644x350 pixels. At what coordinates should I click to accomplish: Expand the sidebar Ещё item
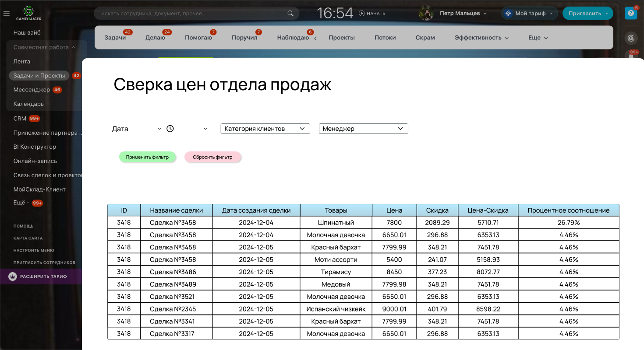point(21,203)
